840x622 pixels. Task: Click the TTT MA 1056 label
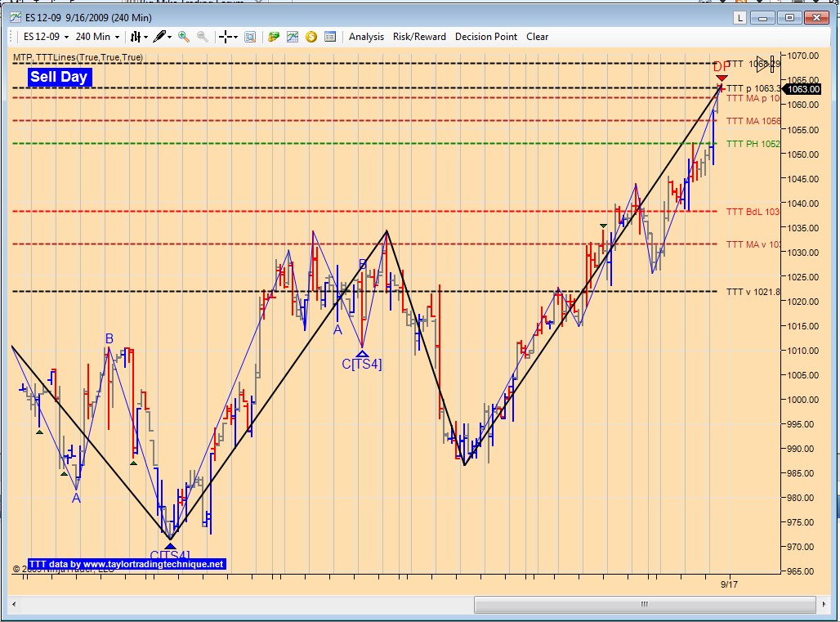point(753,121)
